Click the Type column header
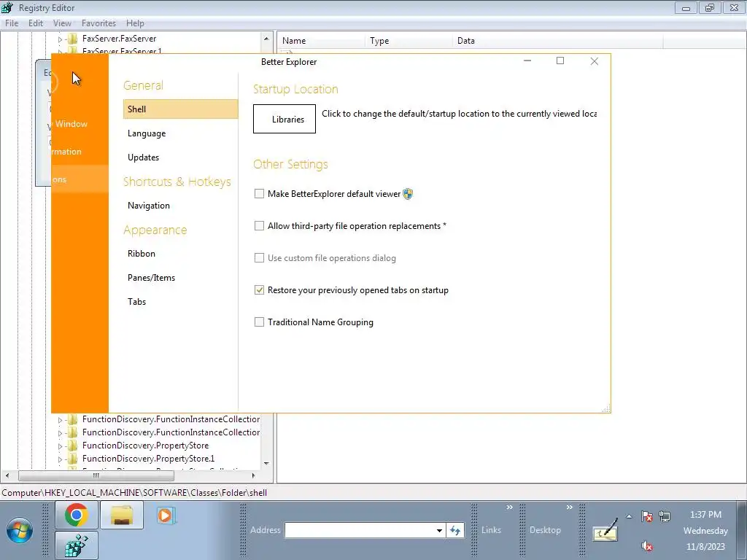747x560 pixels. (x=409, y=41)
